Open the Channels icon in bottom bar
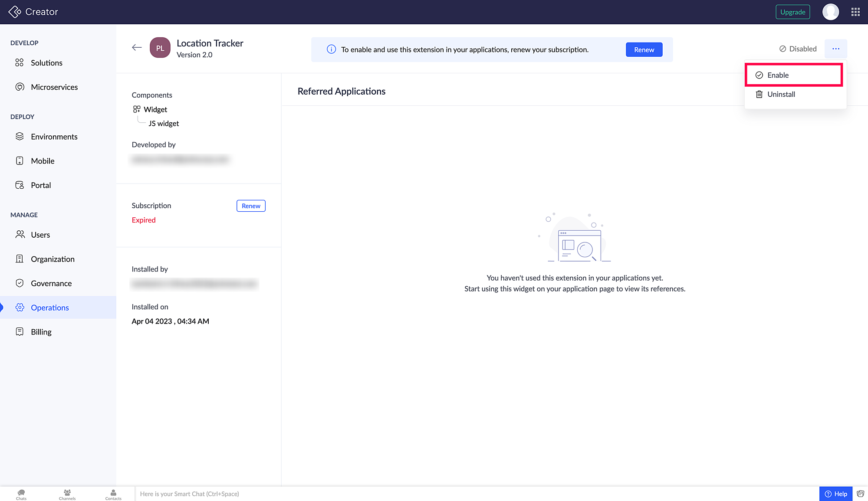The width and height of the screenshot is (868, 501). [67, 494]
